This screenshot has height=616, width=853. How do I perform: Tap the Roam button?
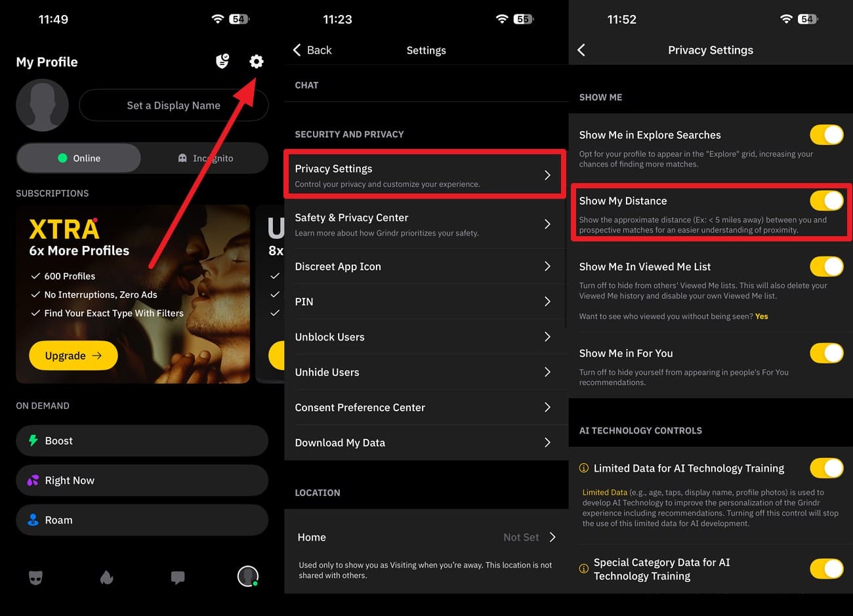pos(142,520)
